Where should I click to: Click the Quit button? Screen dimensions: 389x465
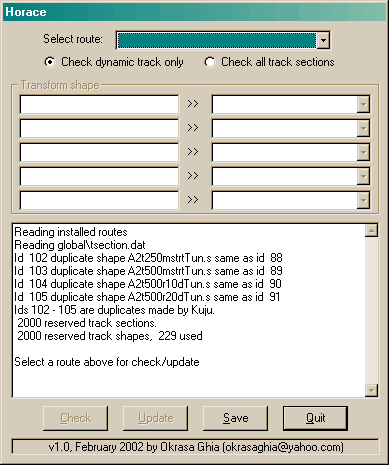(x=315, y=418)
